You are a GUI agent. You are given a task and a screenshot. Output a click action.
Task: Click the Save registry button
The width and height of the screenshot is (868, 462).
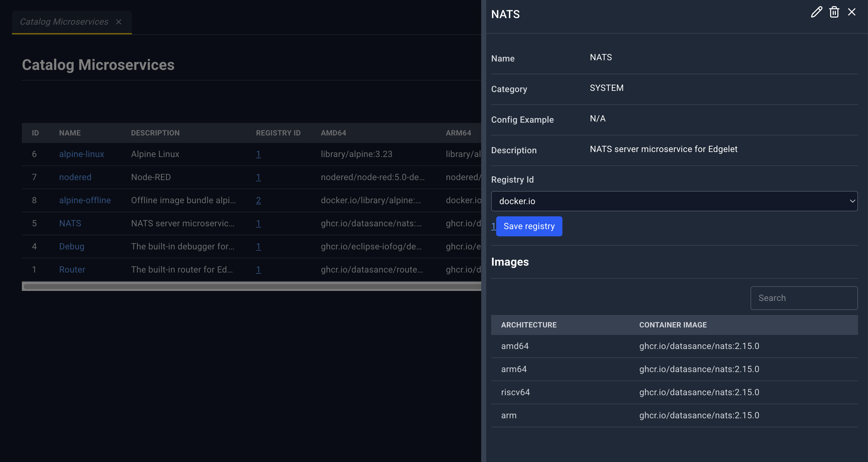pyautogui.click(x=529, y=226)
